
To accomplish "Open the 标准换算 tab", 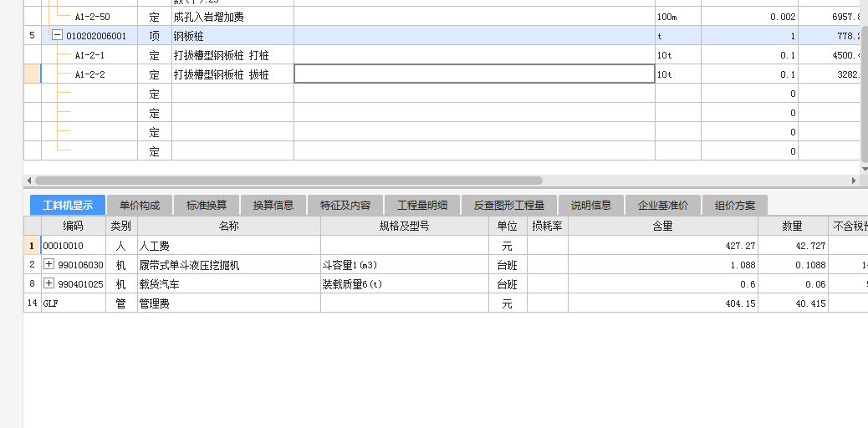I will point(207,206).
